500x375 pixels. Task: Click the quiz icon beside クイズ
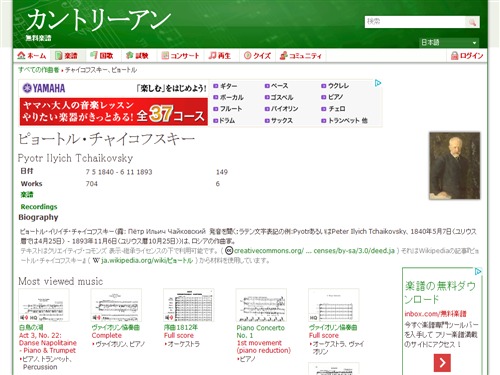[247, 55]
